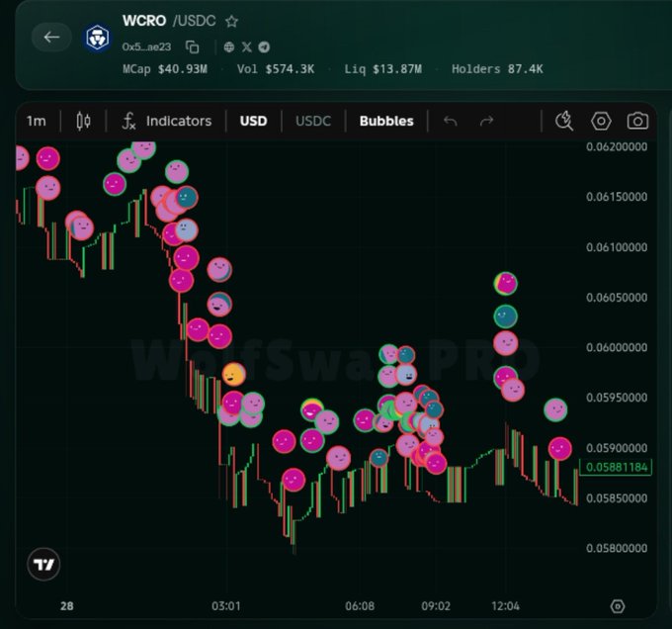
Task: Click the Liq $13.87M stat
Action: tap(383, 69)
